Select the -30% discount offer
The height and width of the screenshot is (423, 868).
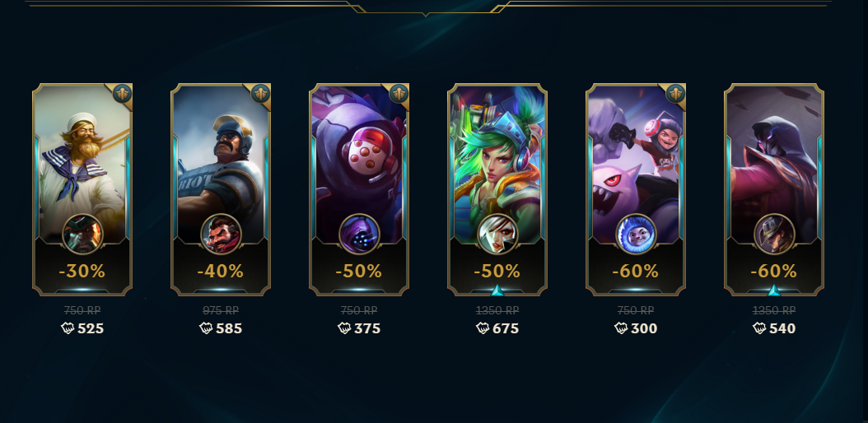[x=82, y=271]
